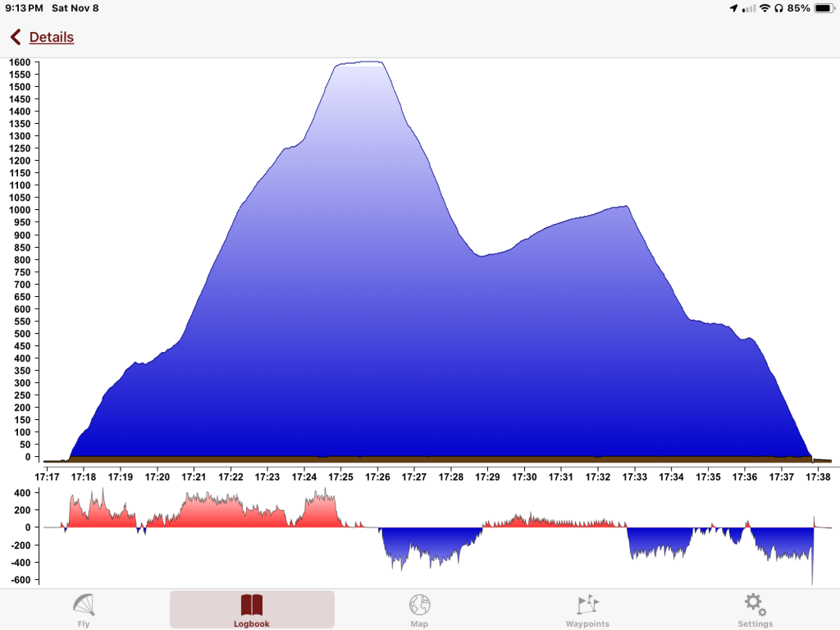The image size is (840, 630).
Task: Tap the back chevron arrow
Action: click(16, 38)
